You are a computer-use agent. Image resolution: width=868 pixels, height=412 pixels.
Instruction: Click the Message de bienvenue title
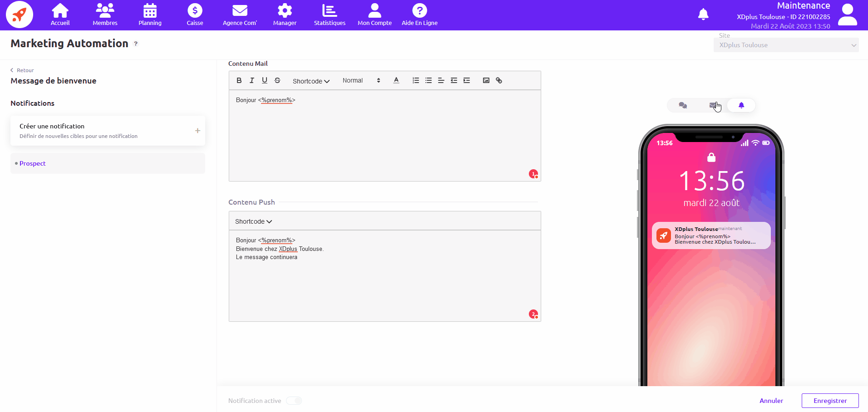point(54,81)
